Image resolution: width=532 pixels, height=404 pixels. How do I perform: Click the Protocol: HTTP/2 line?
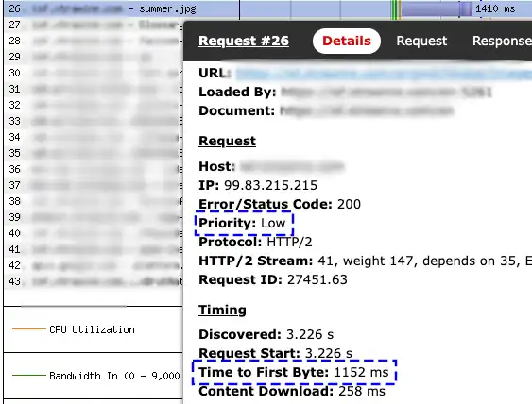tap(255, 243)
